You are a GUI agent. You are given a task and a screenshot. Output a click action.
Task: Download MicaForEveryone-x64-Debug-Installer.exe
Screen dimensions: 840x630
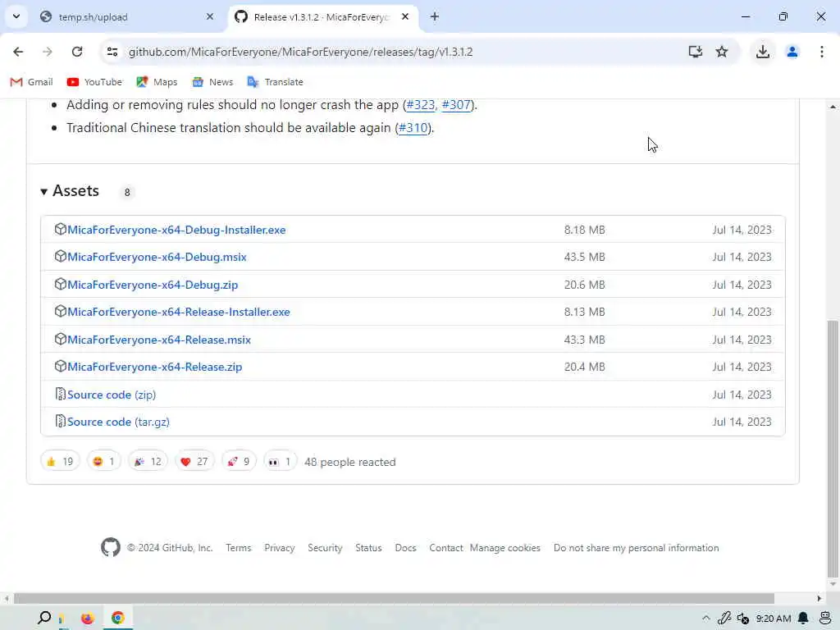click(176, 230)
